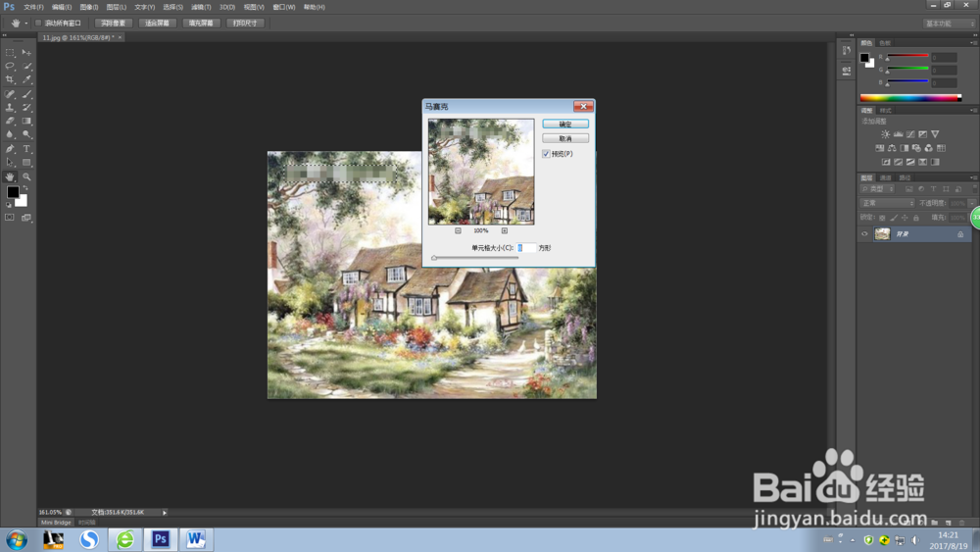
Task: Toggle lock transparent pixels
Action: click(x=882, y=218)
